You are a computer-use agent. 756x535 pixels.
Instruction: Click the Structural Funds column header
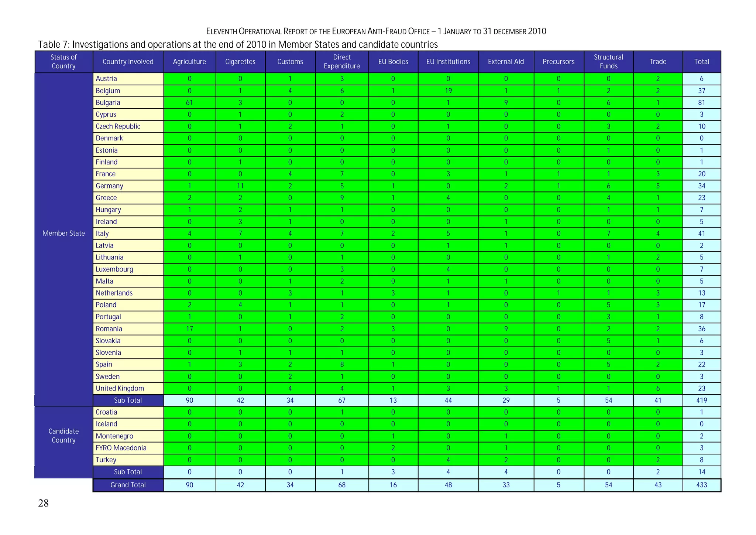608,62
